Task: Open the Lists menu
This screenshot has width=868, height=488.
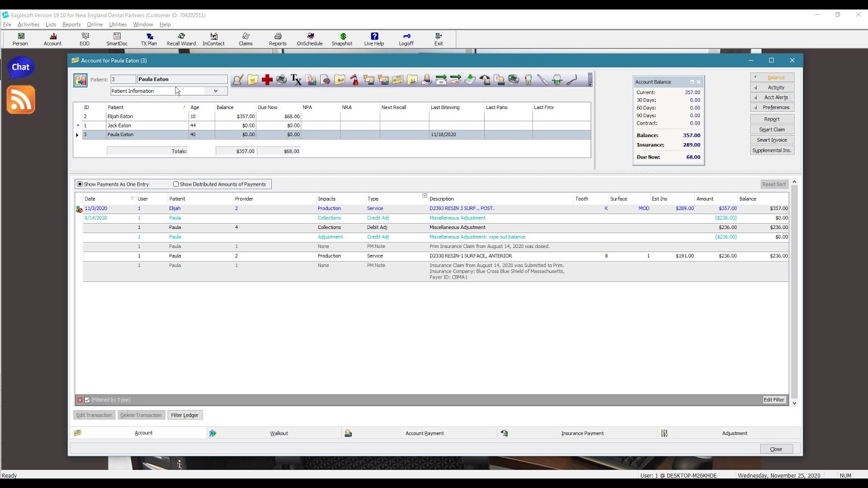Action: tap(51, 24)
